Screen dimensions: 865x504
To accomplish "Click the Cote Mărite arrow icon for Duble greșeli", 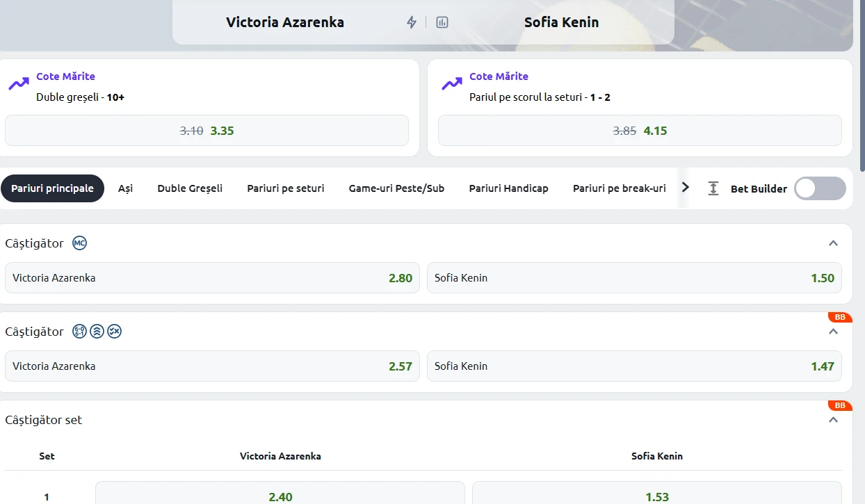I will [x=19, y=84].
